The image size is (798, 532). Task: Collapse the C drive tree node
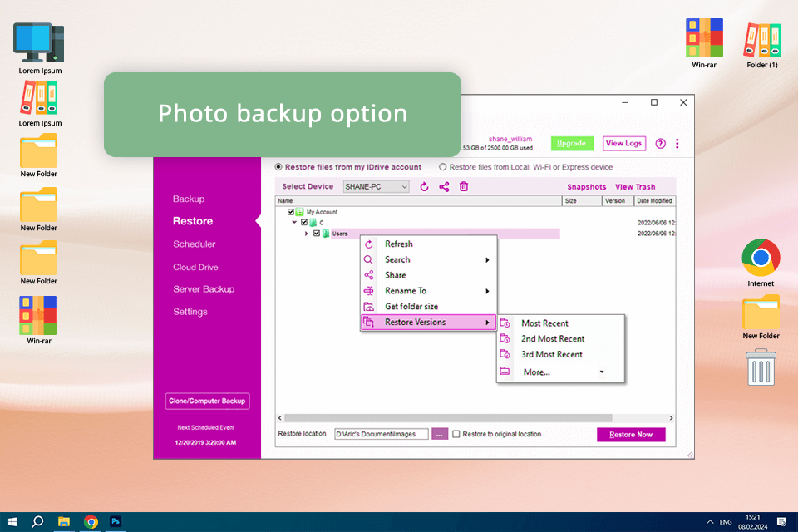[294, 223]
